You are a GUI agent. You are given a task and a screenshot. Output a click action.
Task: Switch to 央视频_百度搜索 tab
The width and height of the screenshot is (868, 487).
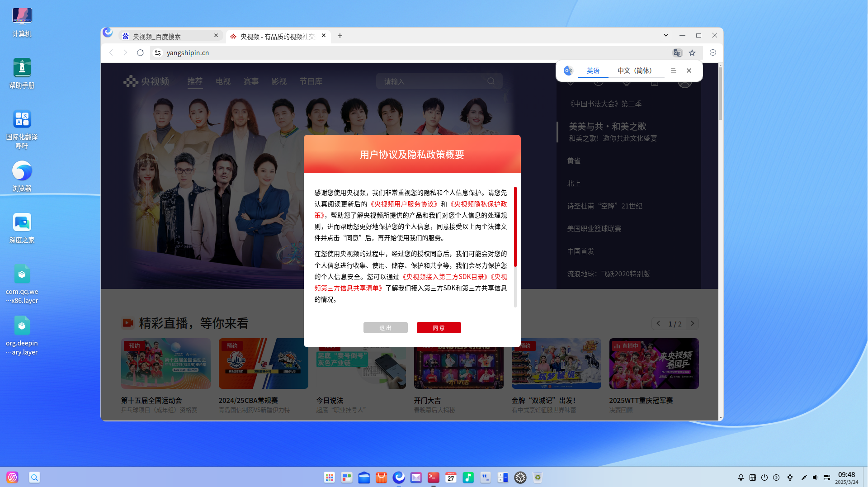click(171, 36)
